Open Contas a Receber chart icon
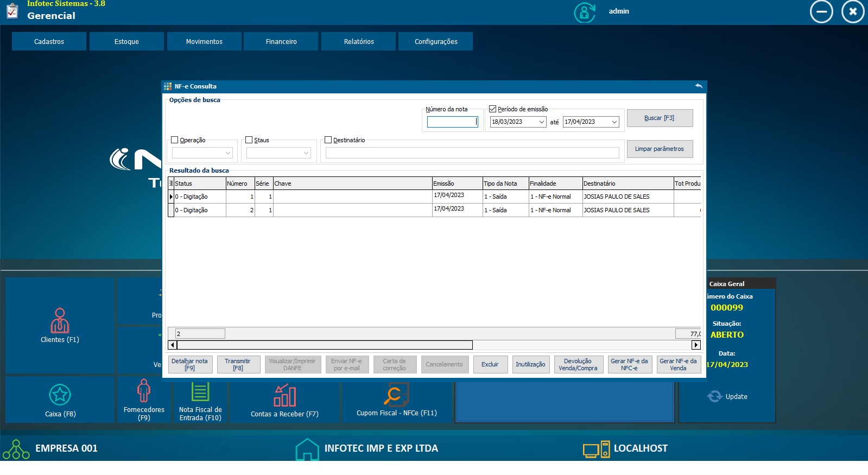The height and width of the screenshot is (475, 868). tap(284, 395)
